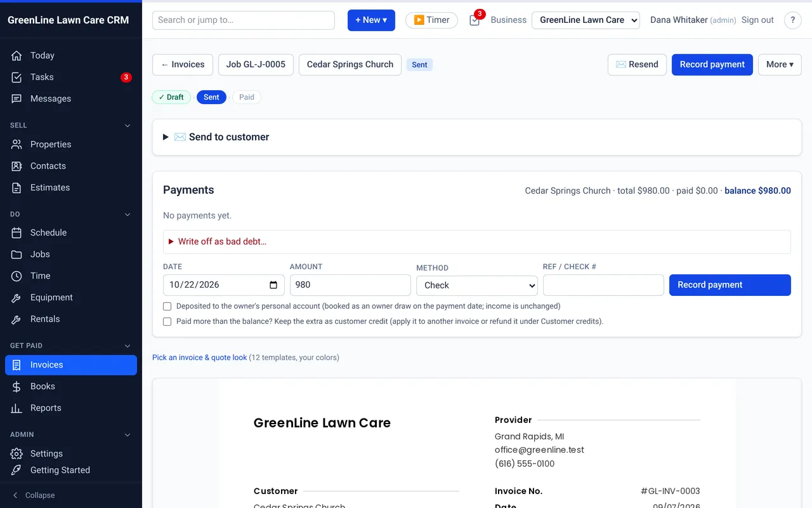Collapse the SELL sidebar section
Screen dimensions: 812x508
[x=128, y=126]
